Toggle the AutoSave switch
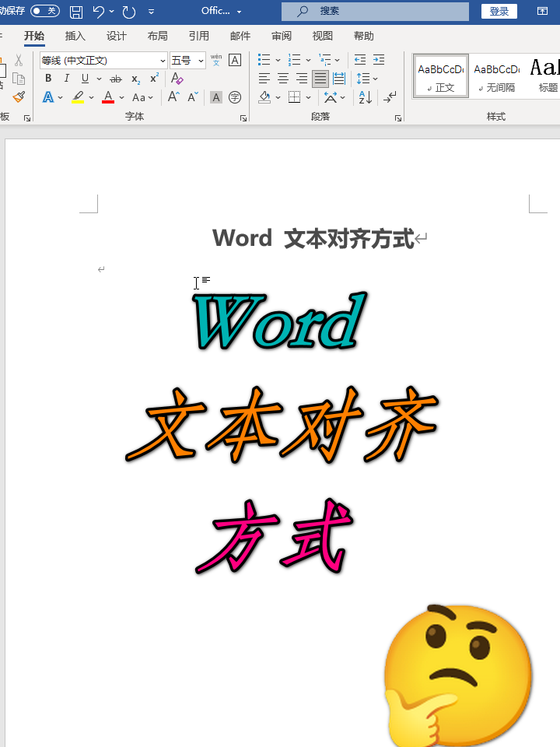 point(45,11)
